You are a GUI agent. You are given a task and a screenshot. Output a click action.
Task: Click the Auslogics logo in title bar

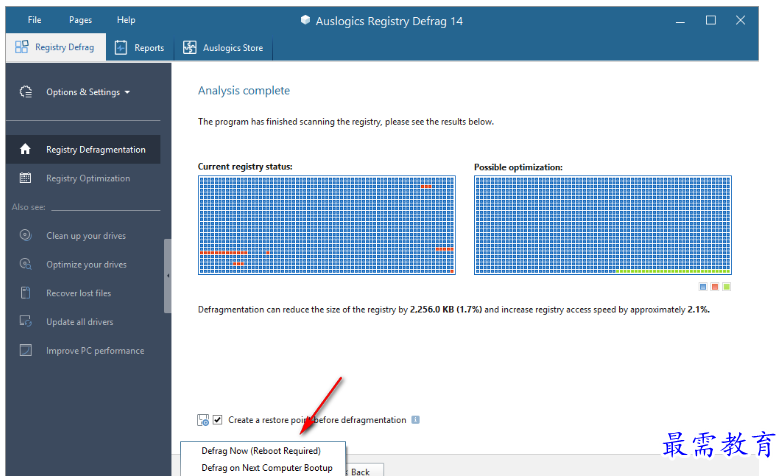pos(305,20)
